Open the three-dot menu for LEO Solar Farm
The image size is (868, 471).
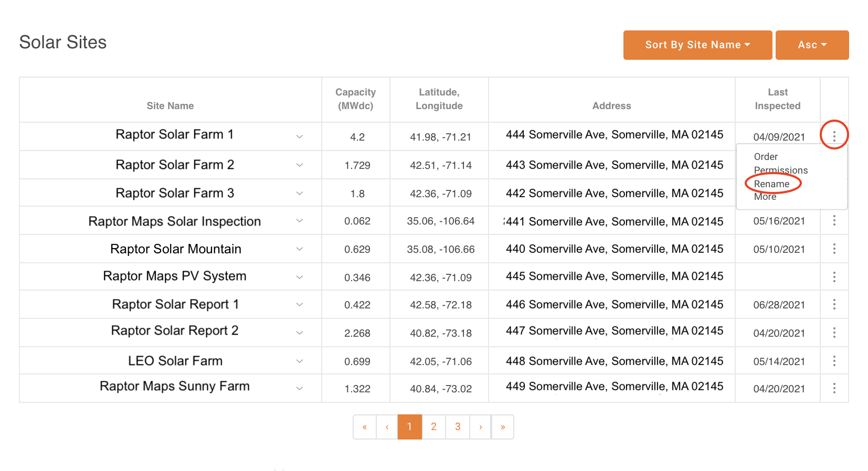pyautogui.click(x=834, y=361)
